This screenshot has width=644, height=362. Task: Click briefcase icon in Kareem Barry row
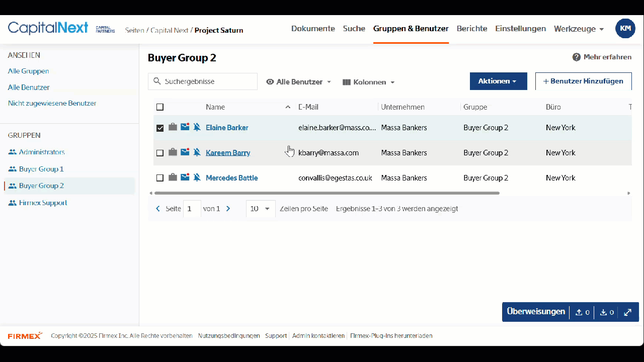(173, 152)
